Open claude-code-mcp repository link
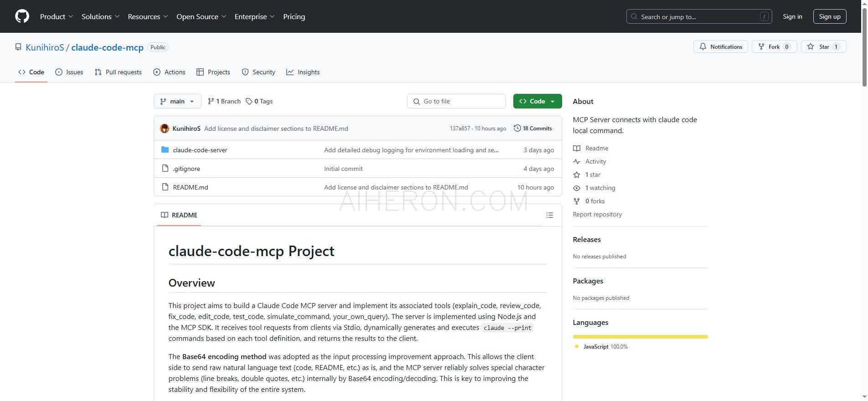 click(107, 47)
